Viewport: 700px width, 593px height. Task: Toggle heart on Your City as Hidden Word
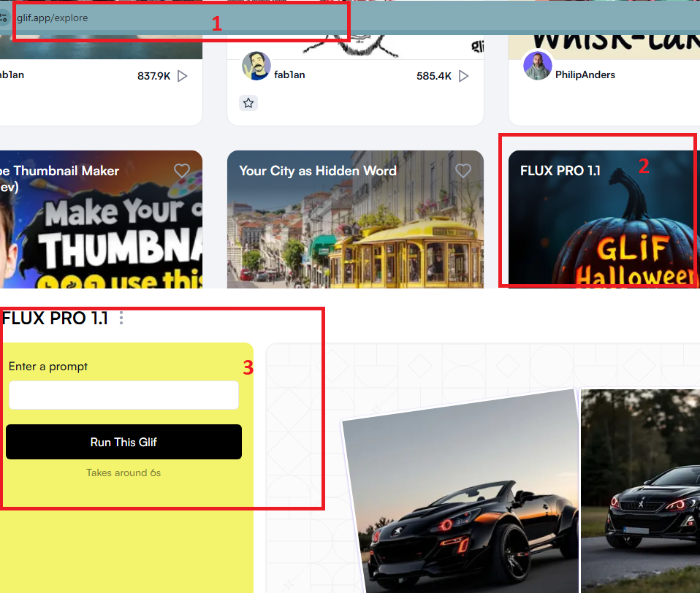tap(463, 171)
